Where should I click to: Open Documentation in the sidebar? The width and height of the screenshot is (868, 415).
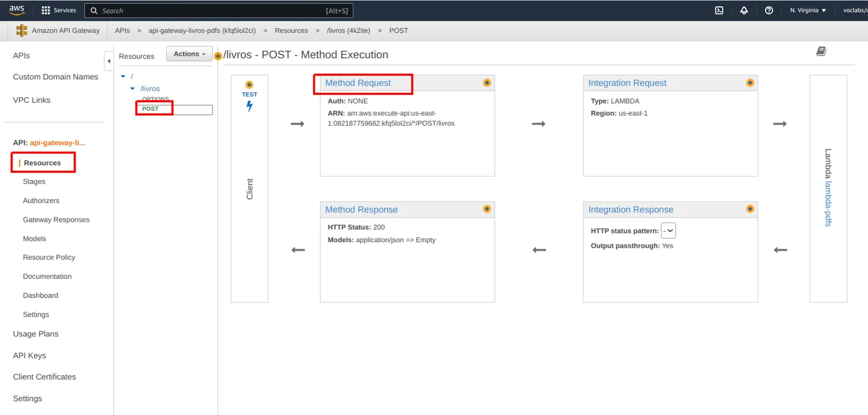[x=47, y=276]
